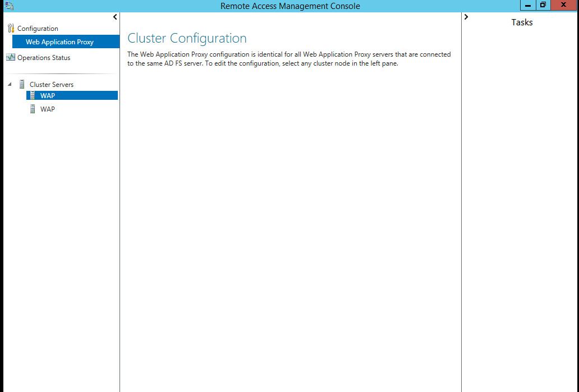Image resolution: width=579 pixels, height=392 pixels.
Task: Collapse the Cluster Servers tree node
Action: click(10, 85)
